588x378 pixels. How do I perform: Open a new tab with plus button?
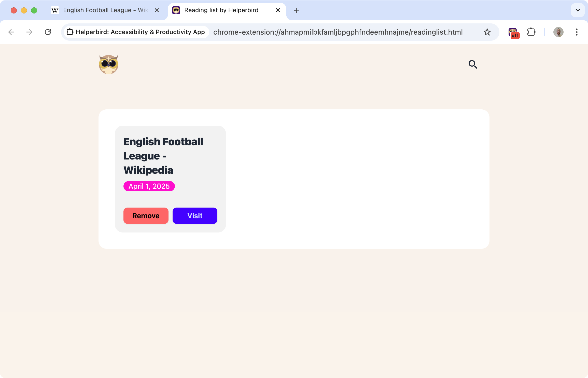(296, 10)
